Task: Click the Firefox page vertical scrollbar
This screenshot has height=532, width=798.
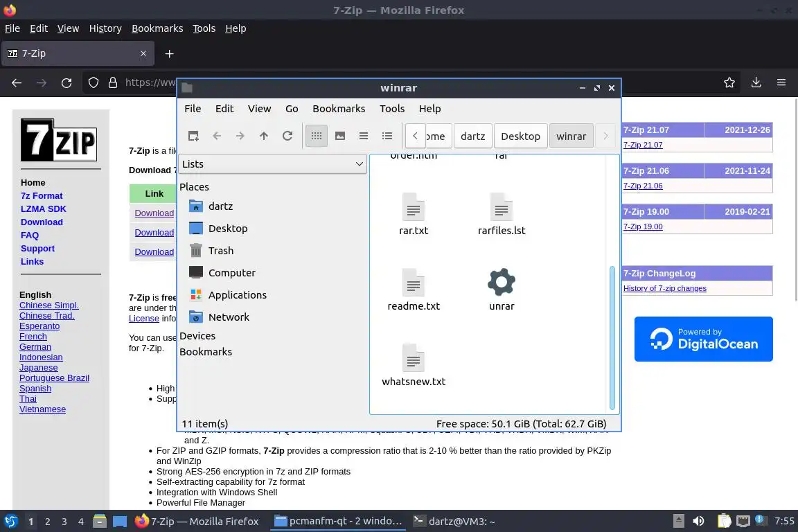Action: point(795,199)
